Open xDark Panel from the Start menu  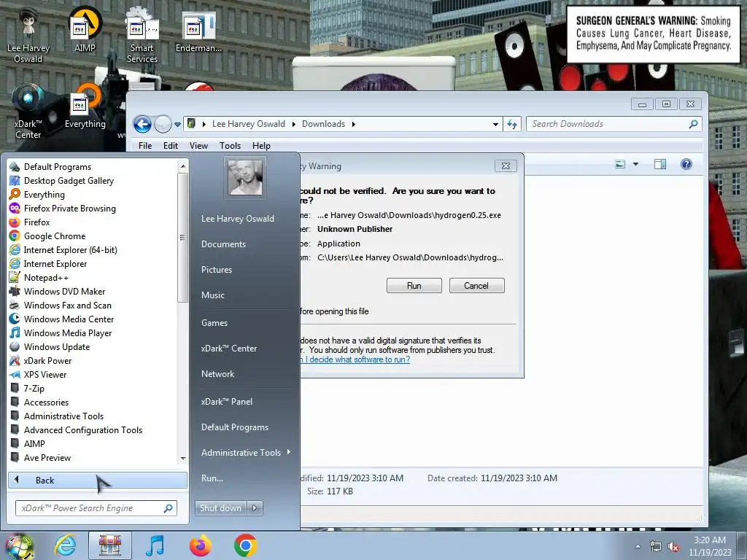227,402
